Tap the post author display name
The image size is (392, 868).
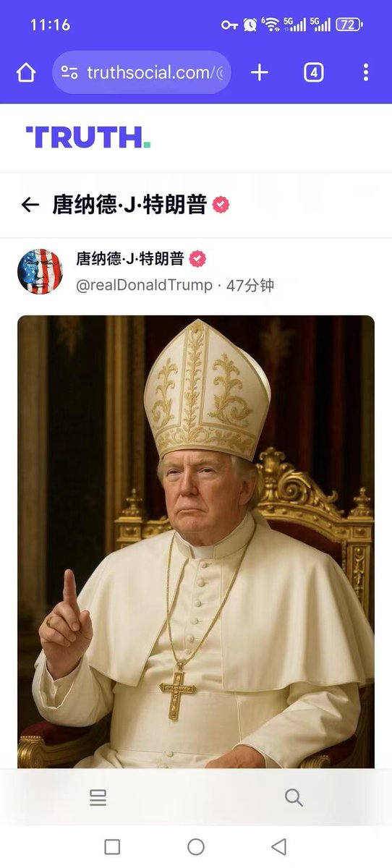click(x=130, y=259)
